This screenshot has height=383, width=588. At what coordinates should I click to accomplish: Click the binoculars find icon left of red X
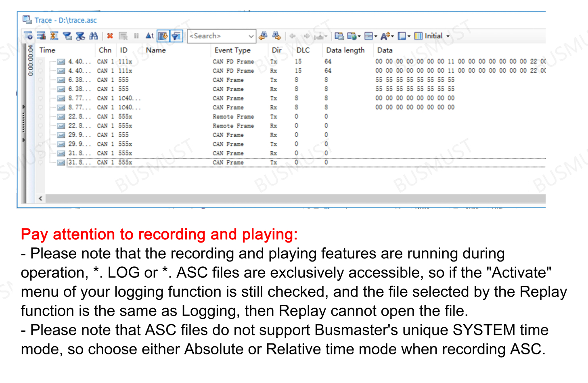tap(94, 36)
